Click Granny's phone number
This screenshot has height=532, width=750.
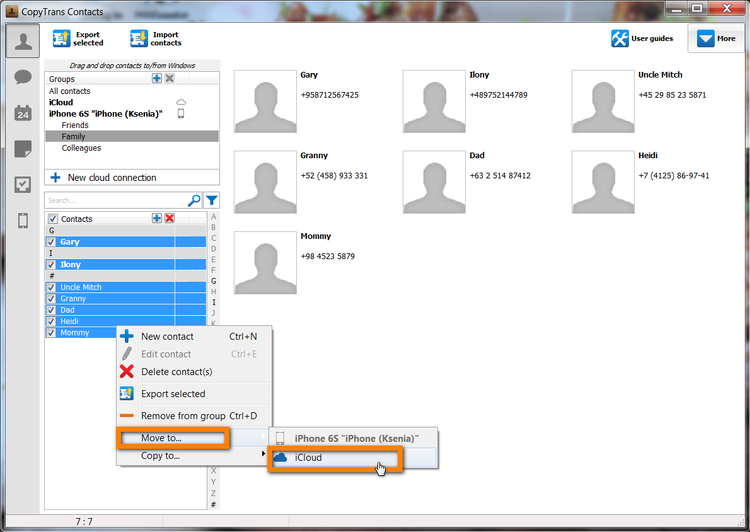[334, 176]
